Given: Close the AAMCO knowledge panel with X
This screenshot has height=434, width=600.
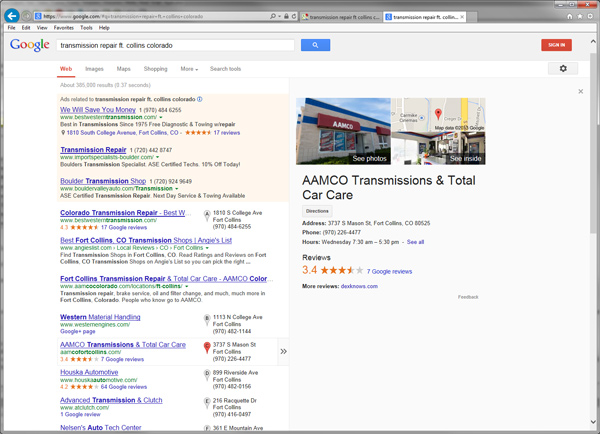Looking at the screenshot, I should 580,91.
